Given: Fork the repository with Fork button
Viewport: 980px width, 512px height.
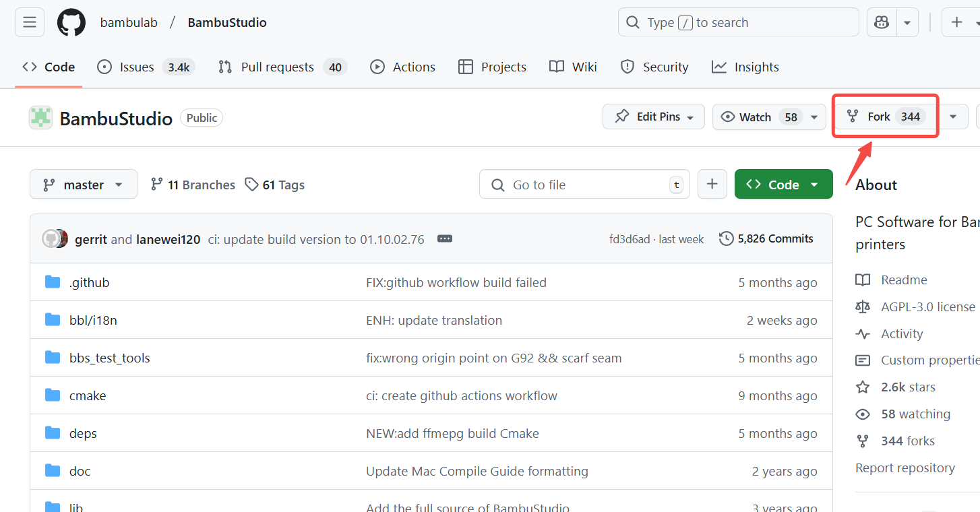Looking at the screenshot, I should pos(886,117).
